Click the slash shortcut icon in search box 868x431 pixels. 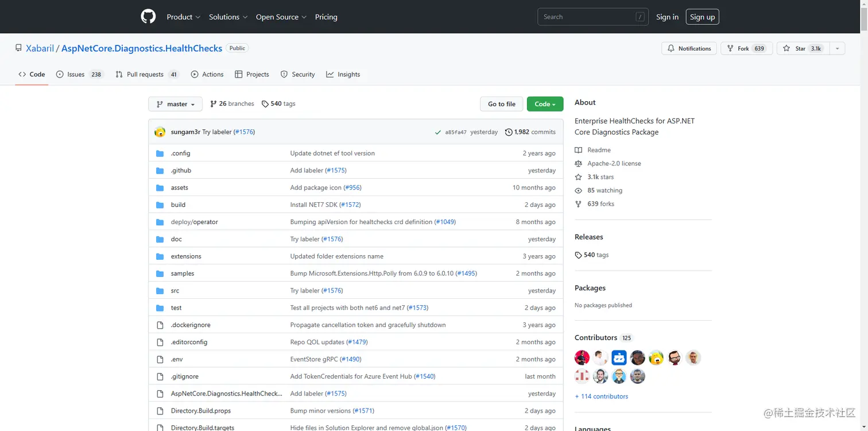(640, 17)
